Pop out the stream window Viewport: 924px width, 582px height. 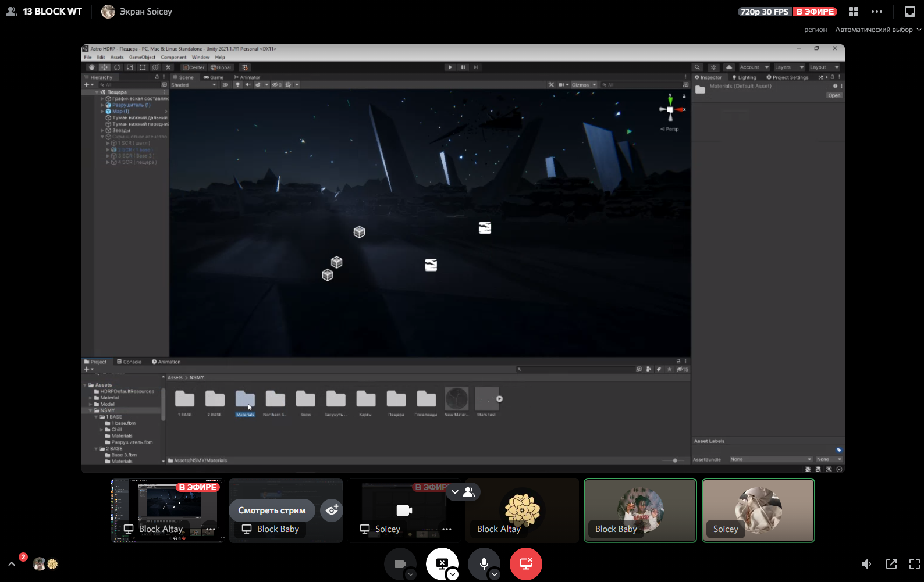pos(891,564)
